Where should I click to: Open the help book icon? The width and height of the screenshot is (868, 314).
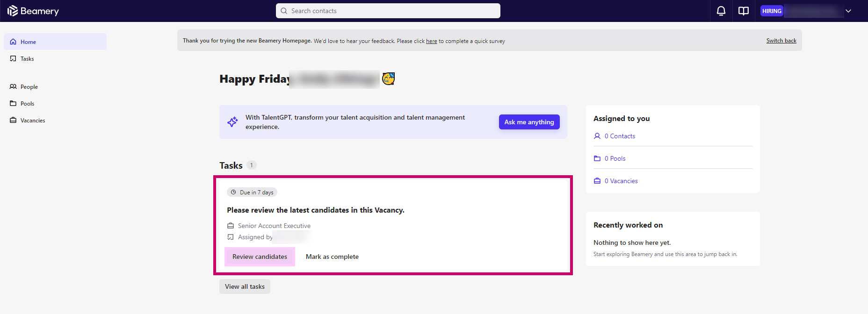(x=744, y=11)
